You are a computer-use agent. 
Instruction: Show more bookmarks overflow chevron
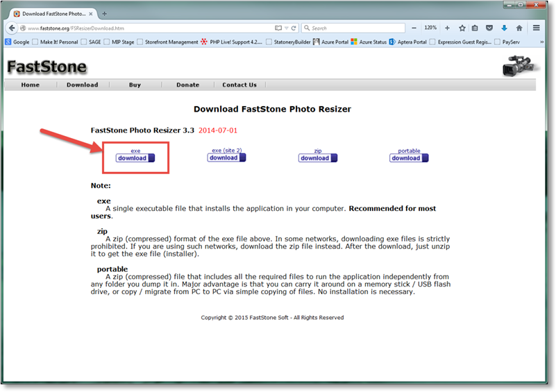point(542,42)
